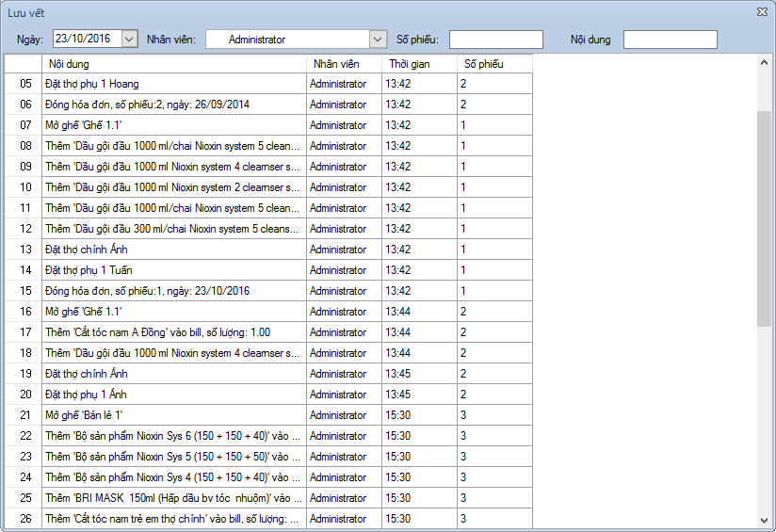776x532 pixels.
Task: Click Số phiếu cell in row 06
Action: point(494,105)
